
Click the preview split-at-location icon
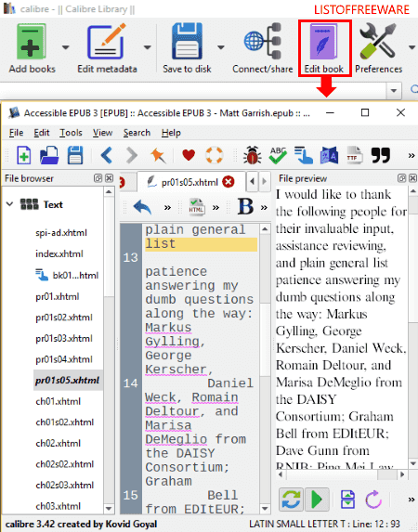[x=347, y=500]
